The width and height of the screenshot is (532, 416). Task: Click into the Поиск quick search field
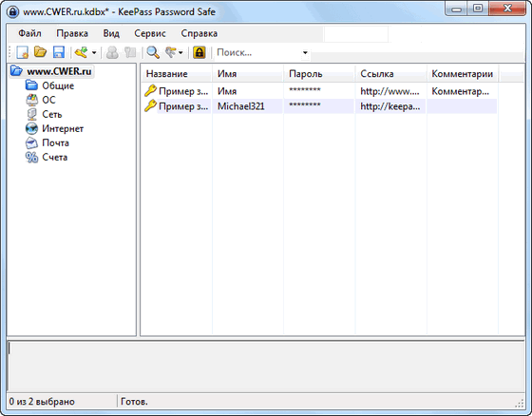(257, 52)
